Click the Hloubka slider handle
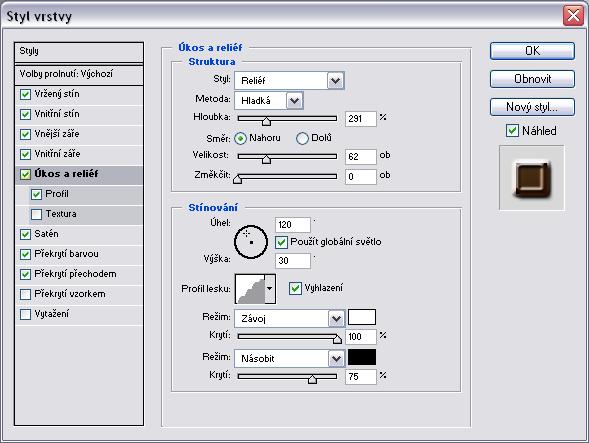 (x=266, y=121)
